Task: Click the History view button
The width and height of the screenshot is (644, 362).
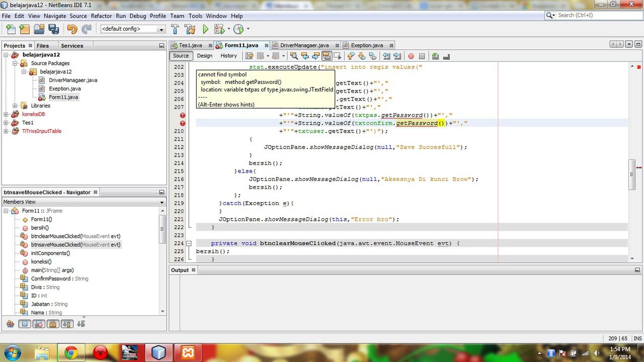Action: point(228,55)
